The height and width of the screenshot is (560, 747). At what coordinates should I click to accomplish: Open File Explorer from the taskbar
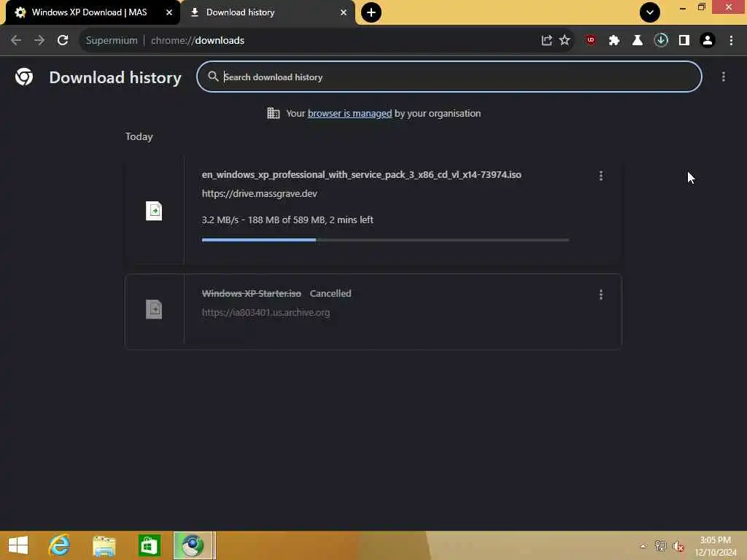(x=104, y=546)
